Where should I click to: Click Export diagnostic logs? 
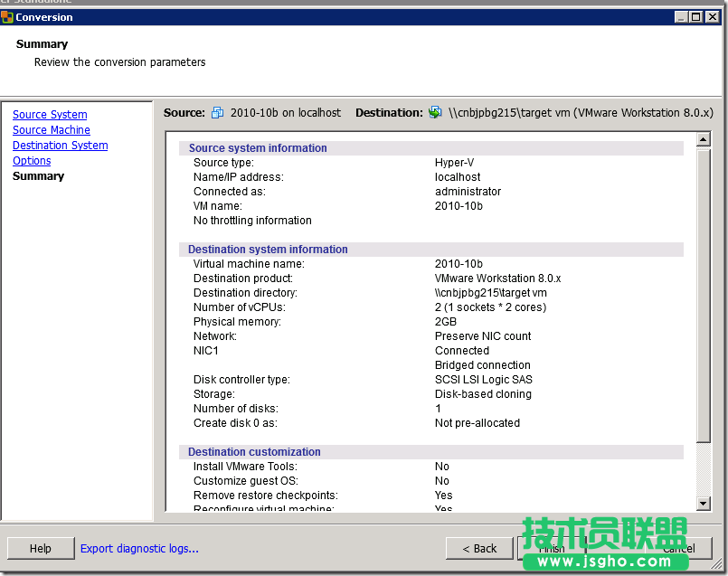point(138,549)
